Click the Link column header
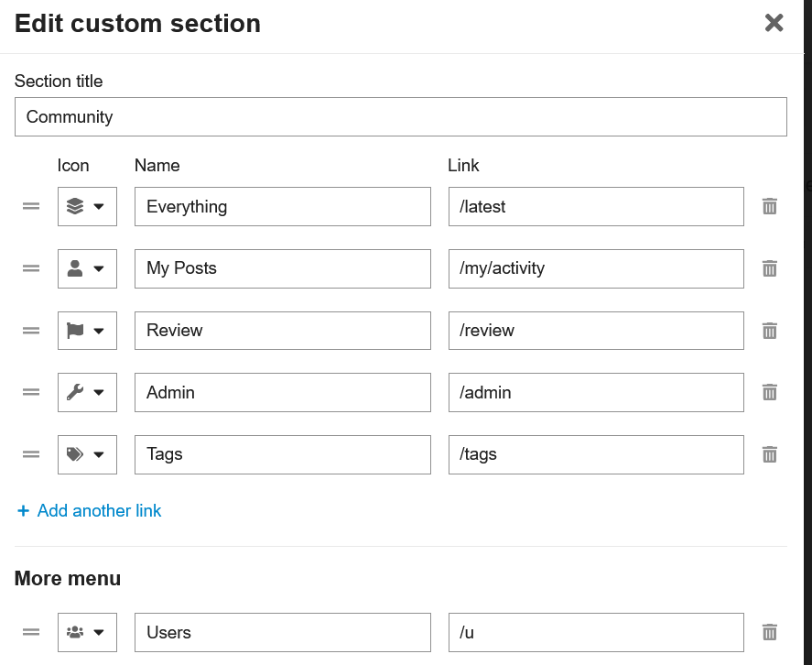 463,166
